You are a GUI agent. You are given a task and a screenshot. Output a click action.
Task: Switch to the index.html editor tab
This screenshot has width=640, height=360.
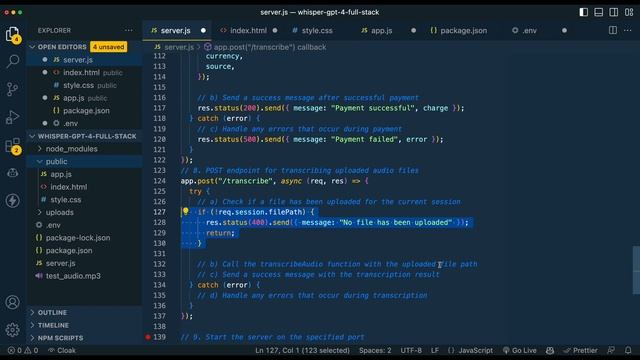(x=248, y=31)
